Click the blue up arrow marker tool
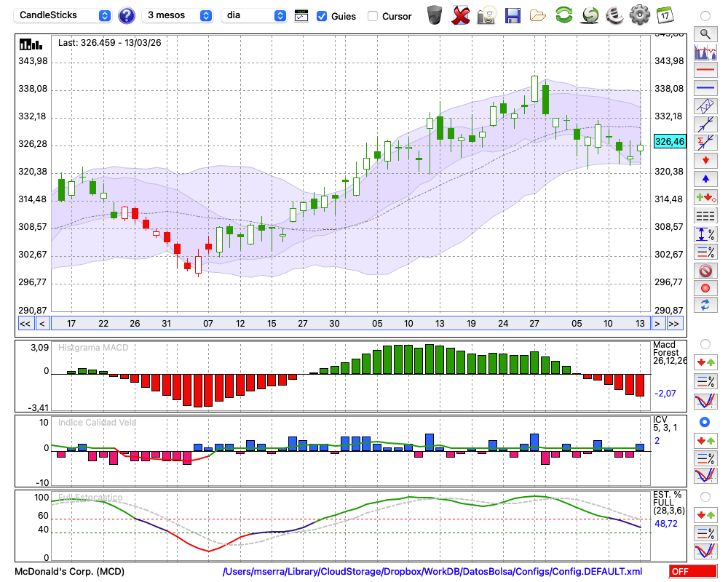The height and width of the screenshot is (582, 728). pyautogui.click(x=705, y=179)
